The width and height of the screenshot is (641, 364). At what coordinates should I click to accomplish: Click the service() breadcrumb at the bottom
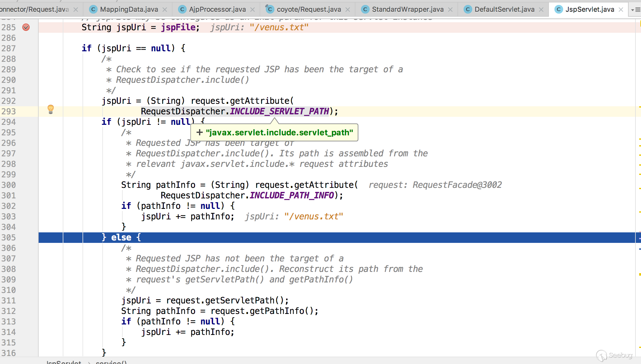[111, 362]
